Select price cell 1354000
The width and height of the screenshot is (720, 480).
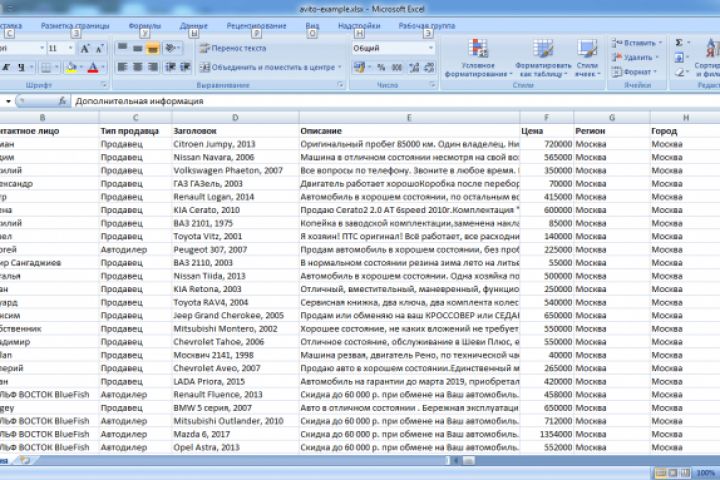pyautogui.click(x=546, y=434)
